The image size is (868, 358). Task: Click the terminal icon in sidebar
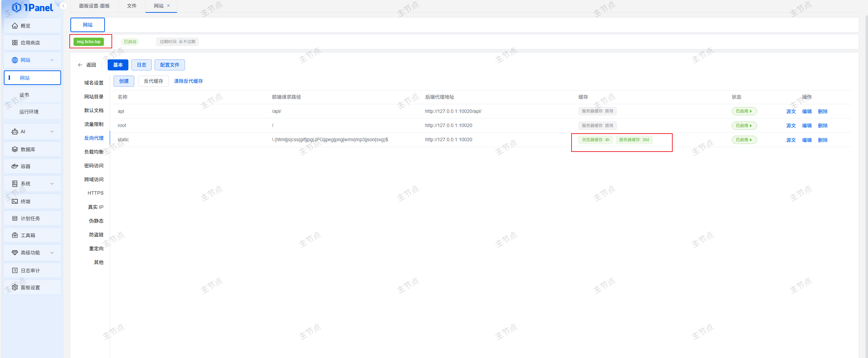coord(15,202)
